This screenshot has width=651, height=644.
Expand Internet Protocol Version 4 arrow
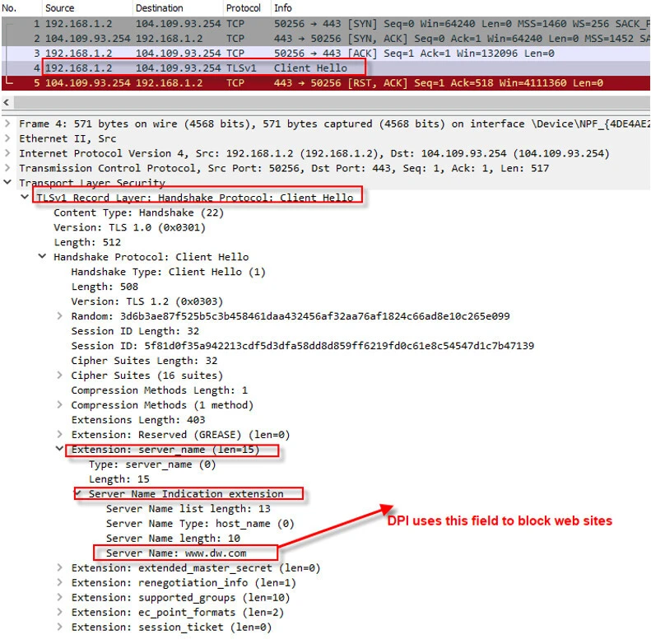[x=7, y=154]
